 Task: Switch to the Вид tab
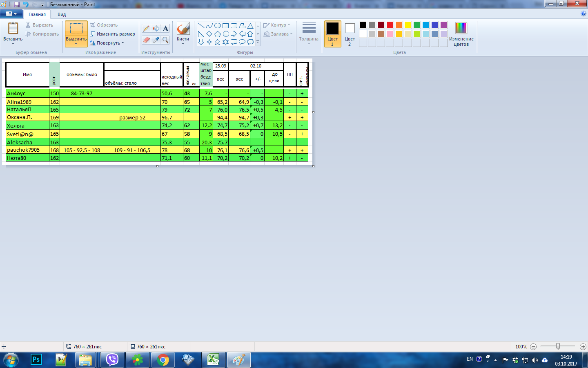(62, 14)
